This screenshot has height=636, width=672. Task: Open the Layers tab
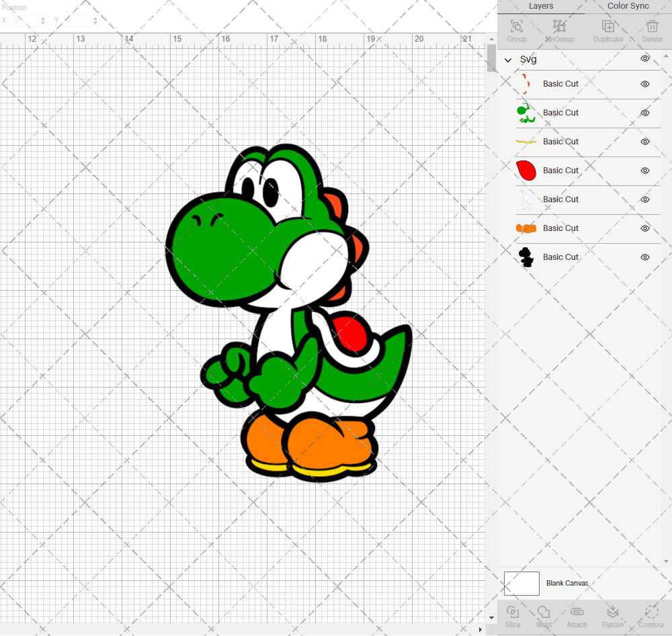tap(541, 6)
